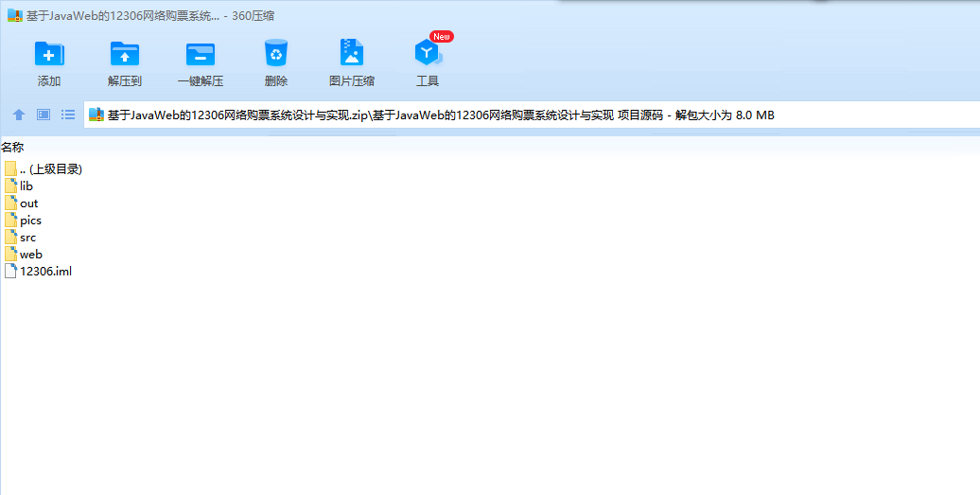The image size is (980, 495).
Task: Click the folder icon beside web
Action: [10, 254]
